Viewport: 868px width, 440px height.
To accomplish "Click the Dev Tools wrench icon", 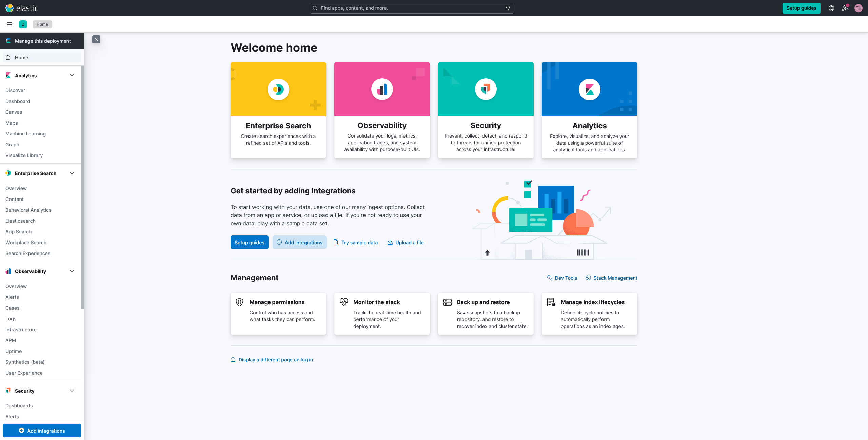I will point(550,278).
